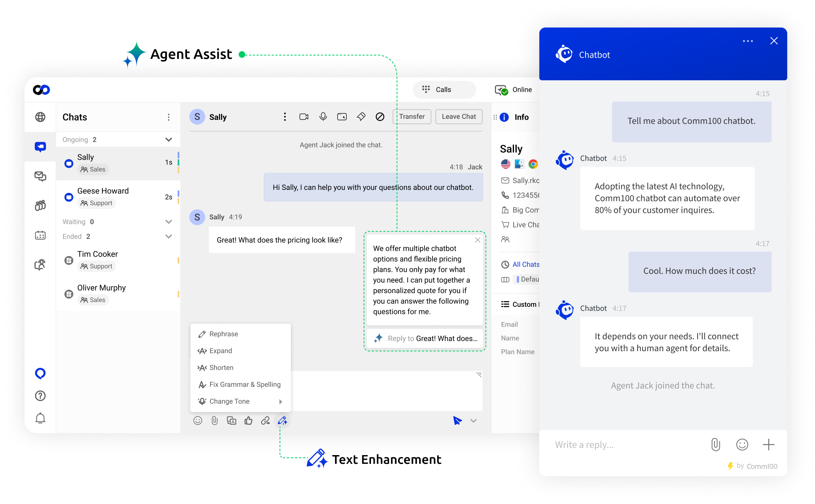Open Sally's ongoing chat in list
The height and width of the screenshot is (504, 815).
click(x=118, y=163)
